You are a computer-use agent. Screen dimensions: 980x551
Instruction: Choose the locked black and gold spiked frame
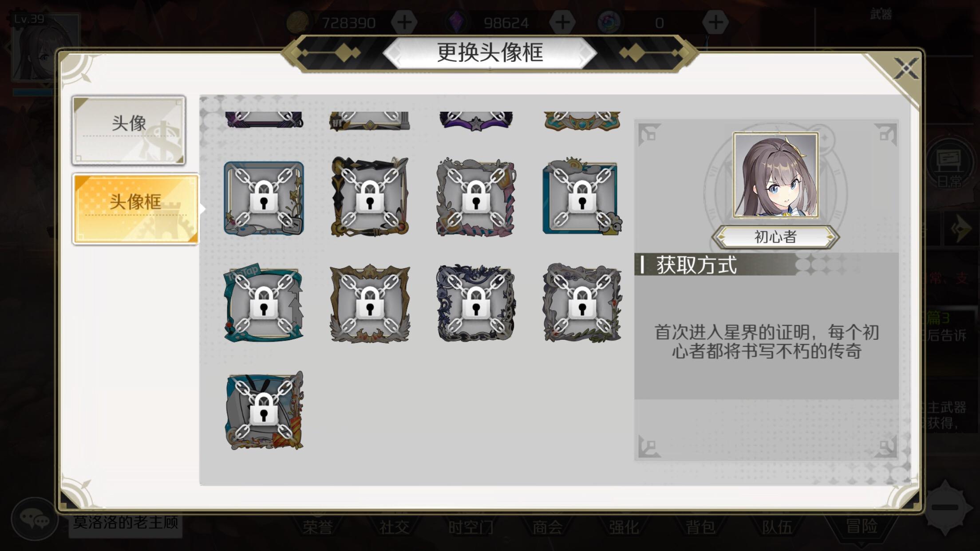(x=370, y=197)
